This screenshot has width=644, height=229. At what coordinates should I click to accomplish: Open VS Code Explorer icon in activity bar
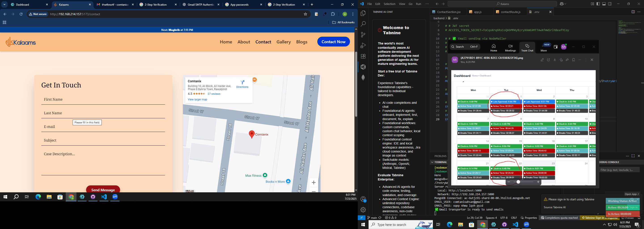[363, 13]
